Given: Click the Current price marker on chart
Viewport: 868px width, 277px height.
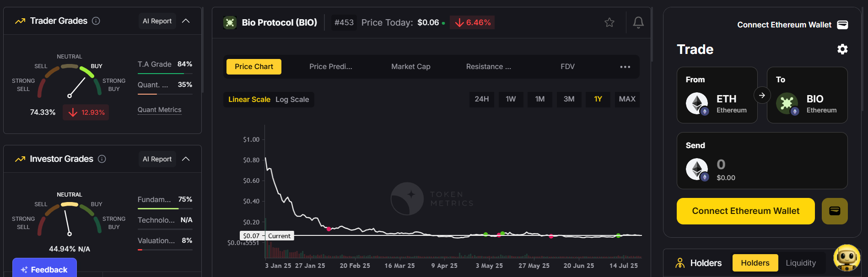Looking at the screenshot, I should click(279, 236).
